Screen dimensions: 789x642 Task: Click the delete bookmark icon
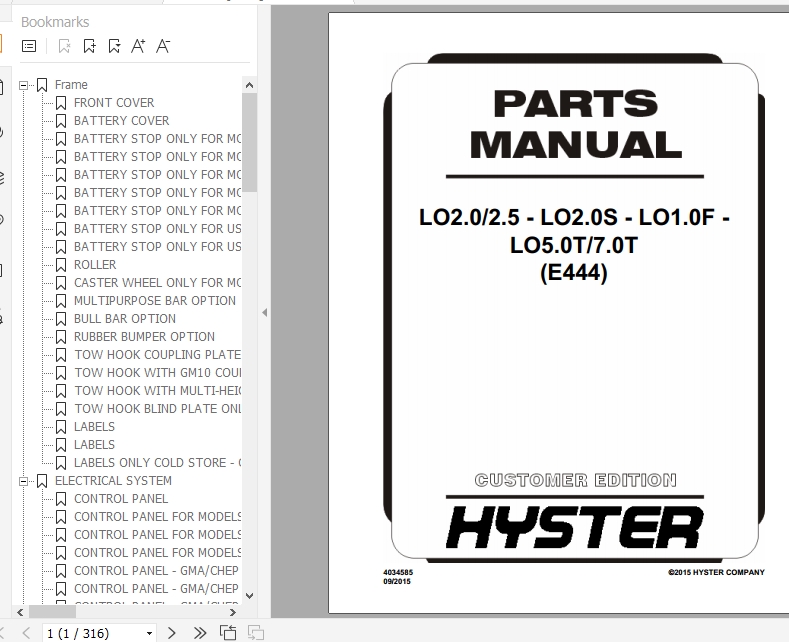[64, 46]
